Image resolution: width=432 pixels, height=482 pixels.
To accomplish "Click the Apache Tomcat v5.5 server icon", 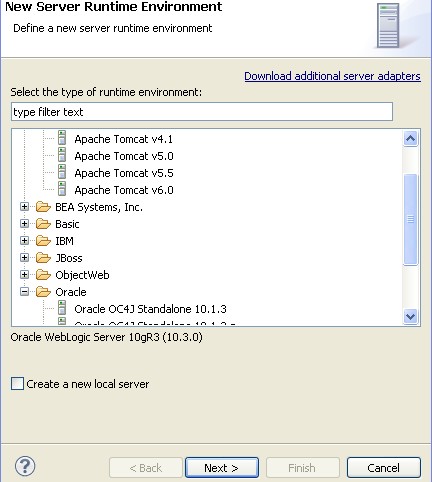I will (62, 172).
